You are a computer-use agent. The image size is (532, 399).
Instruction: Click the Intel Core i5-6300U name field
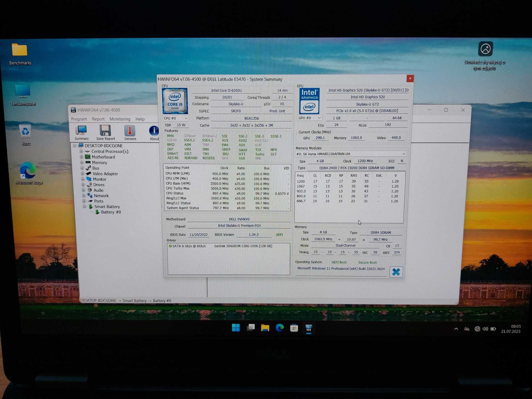coord(226,90)
